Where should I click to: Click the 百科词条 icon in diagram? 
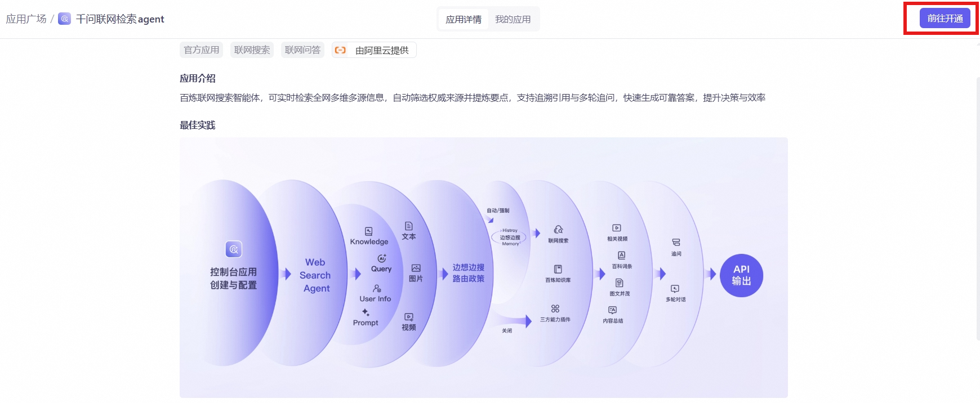pyautogui.click(x=621, y=256)
